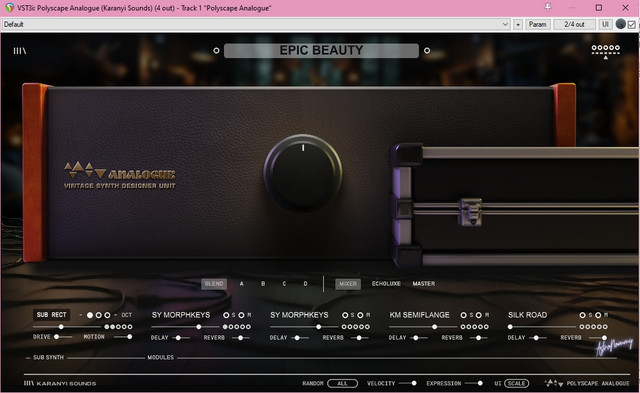Raise sub octave with the minus next to OCT

(116, 315)
